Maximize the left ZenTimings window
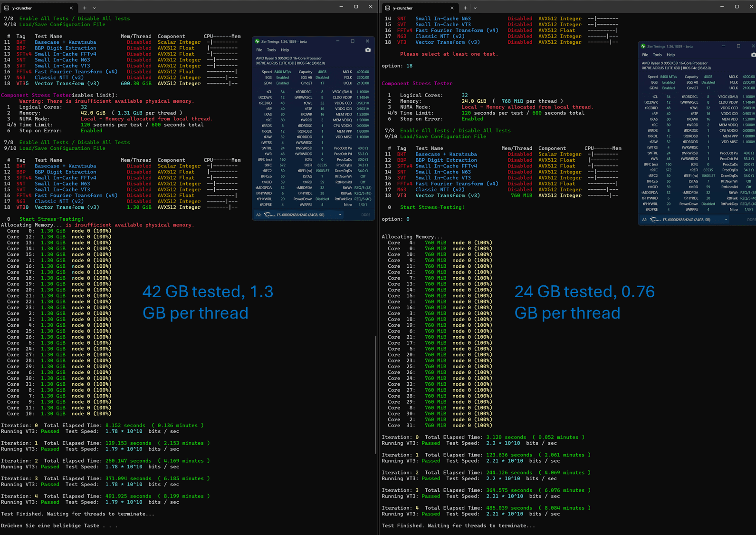756x535 pixels. click(353, 41)
